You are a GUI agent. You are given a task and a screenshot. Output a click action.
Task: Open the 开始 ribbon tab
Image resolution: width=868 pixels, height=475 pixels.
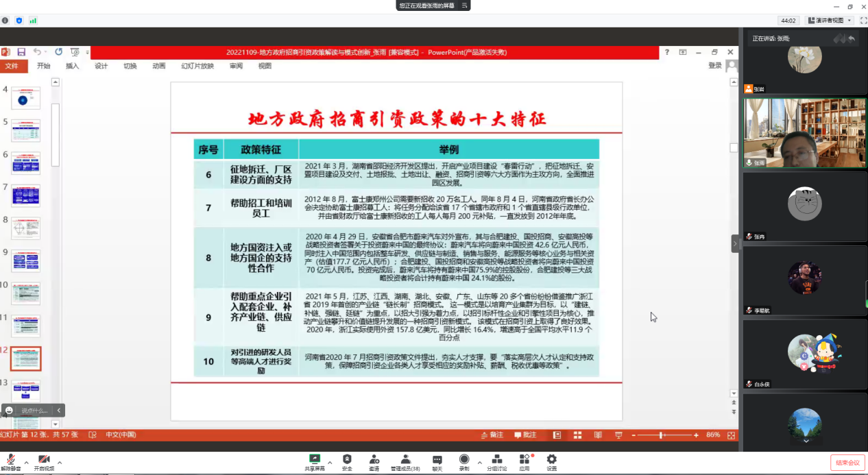[x=44, y=66]
